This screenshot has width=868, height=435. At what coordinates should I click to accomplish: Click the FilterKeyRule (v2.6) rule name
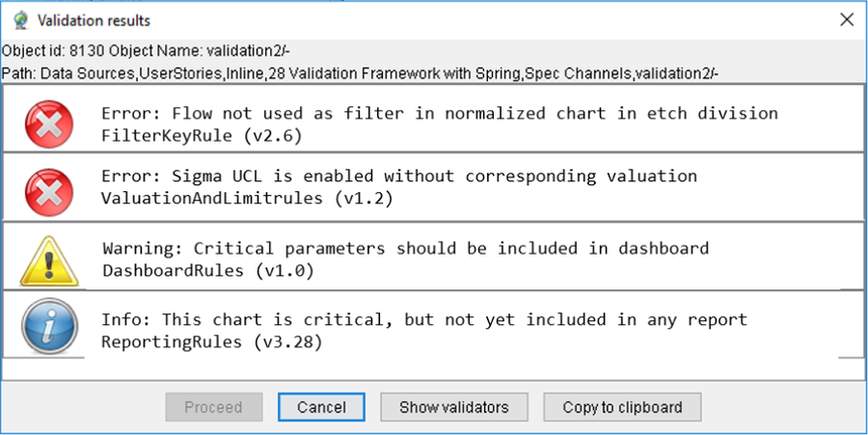click(203, 136)
